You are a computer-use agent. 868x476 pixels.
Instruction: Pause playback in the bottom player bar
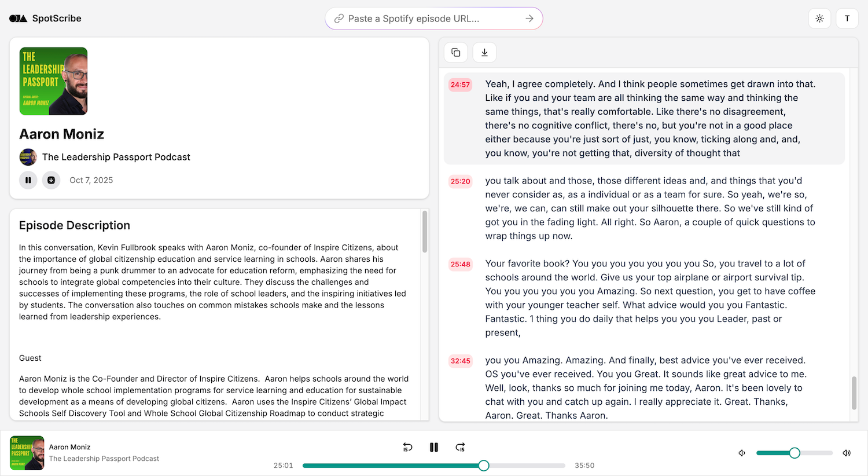(x=434, y=447)
